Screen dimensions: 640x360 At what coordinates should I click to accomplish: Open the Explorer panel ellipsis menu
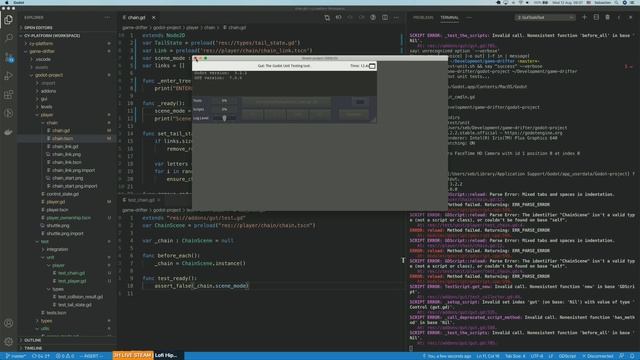[x=107, y=18]
